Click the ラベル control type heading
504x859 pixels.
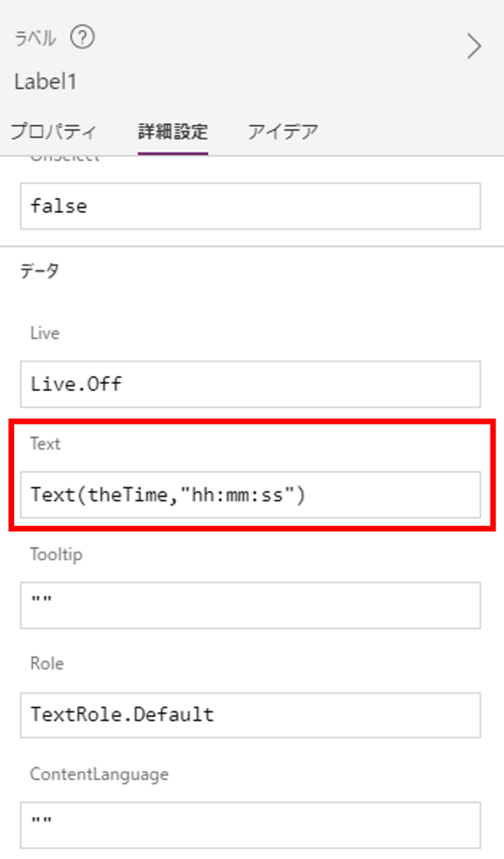pos(36,38)
